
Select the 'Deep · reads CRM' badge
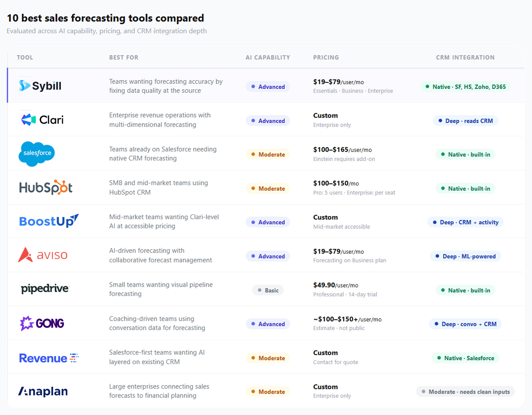[465, 121]
